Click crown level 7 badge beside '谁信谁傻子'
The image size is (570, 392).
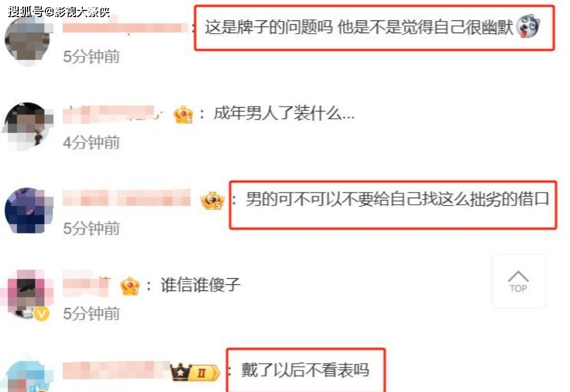(130, 286)
